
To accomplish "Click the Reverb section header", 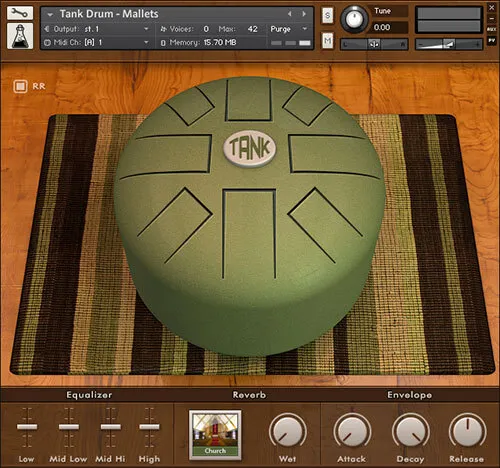I will (x=249, y=395).
